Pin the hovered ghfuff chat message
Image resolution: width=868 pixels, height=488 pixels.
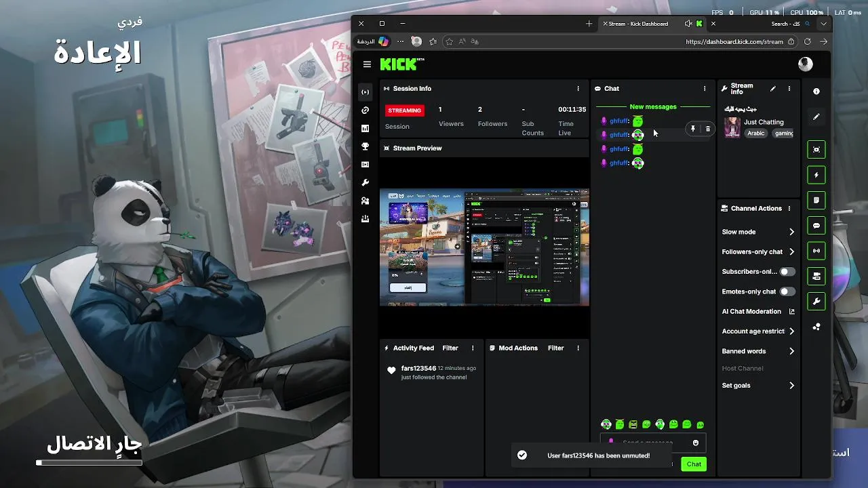tap(693, 129)
